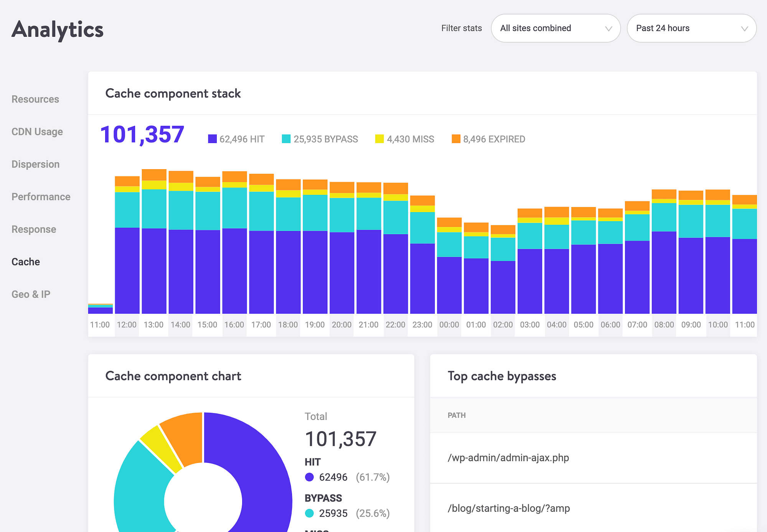Click the 23:00 stacked bar
The image size is (767, 532).
(422, 255)
